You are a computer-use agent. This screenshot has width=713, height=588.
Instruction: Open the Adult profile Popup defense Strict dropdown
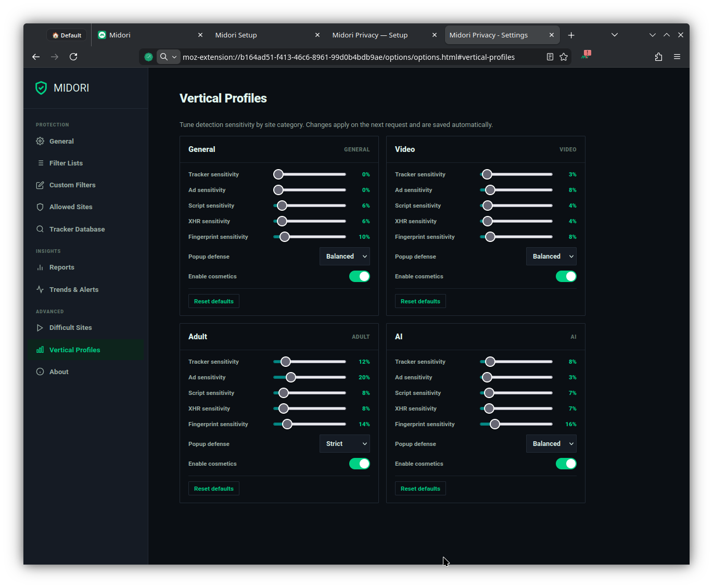(345, 444)
